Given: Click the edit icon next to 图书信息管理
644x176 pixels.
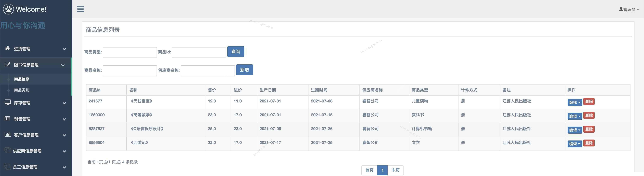Looking at the screenshot, I should pyautogui.click(x=7, y=64).
